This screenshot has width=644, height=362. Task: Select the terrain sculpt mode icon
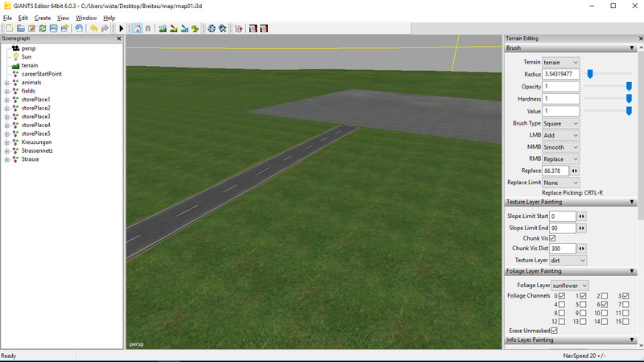click(x=163, y=29)
